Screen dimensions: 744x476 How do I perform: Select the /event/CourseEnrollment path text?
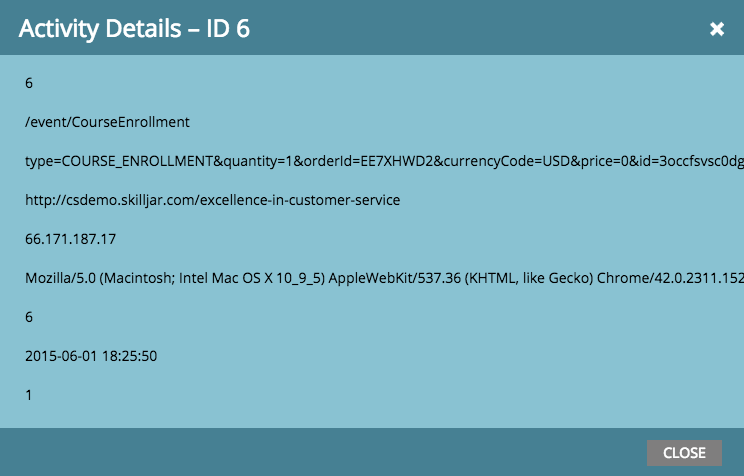107,122
